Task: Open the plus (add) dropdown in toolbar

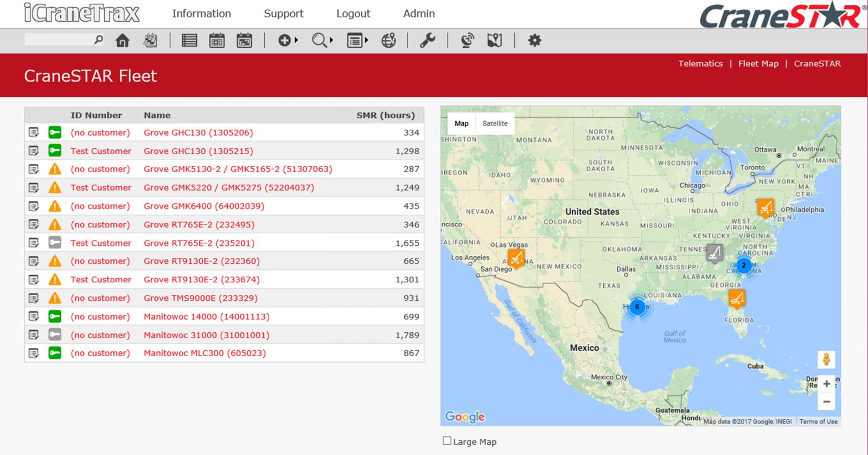Action: (x=288, y=40)
